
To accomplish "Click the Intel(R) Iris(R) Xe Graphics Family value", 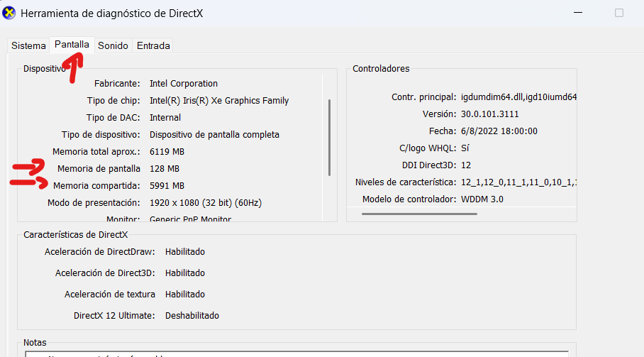I will 219,101.
